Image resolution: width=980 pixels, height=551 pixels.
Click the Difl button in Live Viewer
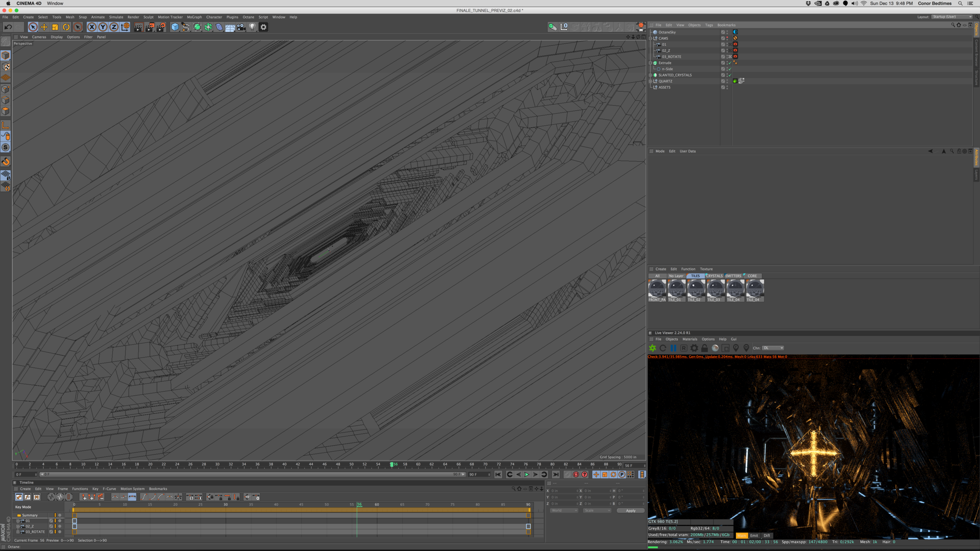point(766,536)
